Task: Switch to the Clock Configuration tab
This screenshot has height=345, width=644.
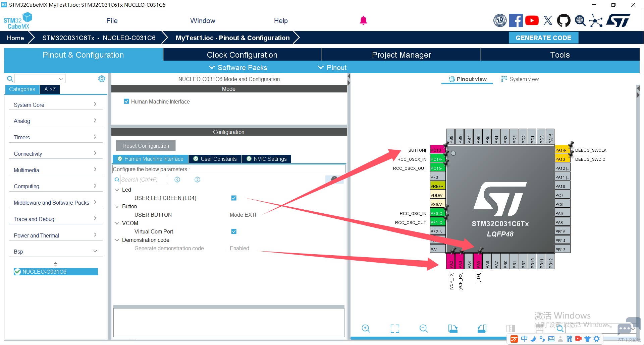Action: click(x=242, y=55)
